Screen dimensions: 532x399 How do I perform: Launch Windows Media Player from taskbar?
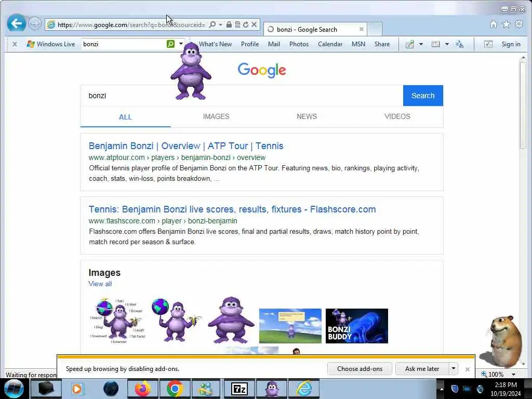coord(77,389)
